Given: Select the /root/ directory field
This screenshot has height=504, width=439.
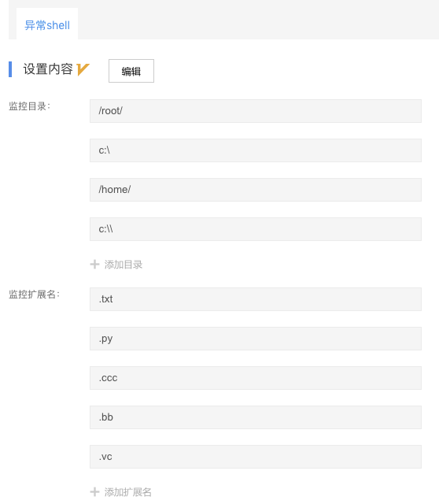Looking at the screenshot, I should [x=256, y=111].
